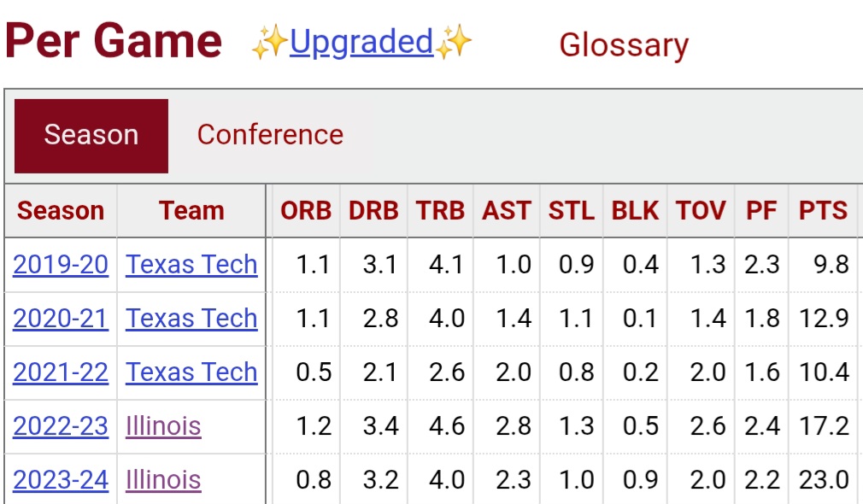The width and height of the screenshot is (863, 504).
Task: Open the 2020-21 season link
Action: point(61,319)
